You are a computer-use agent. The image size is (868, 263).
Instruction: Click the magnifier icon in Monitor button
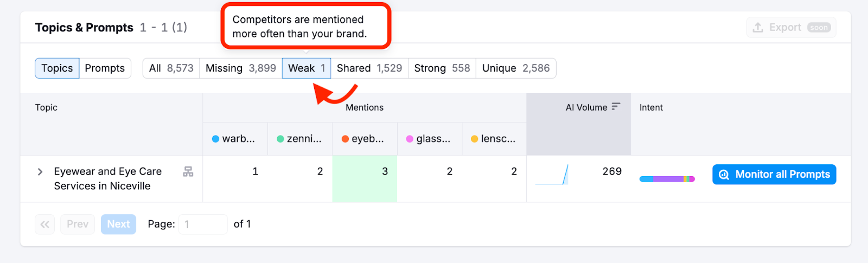coord(724,175)
